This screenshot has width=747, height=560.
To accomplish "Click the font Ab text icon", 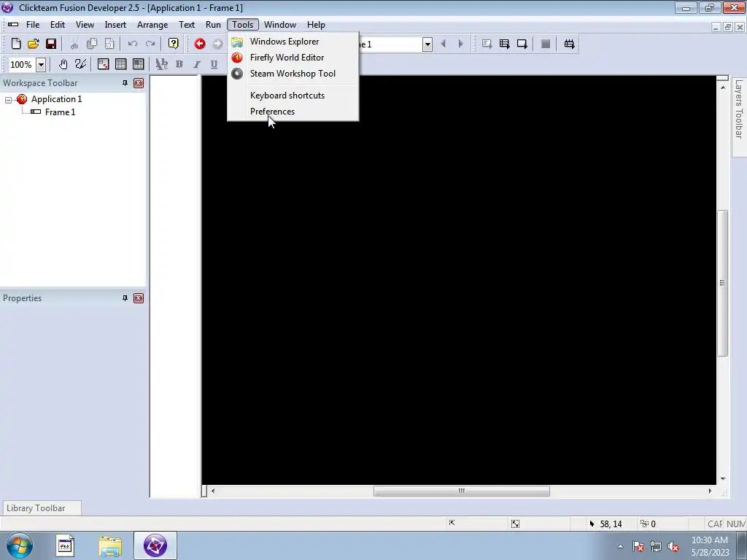I will (161, 64).
